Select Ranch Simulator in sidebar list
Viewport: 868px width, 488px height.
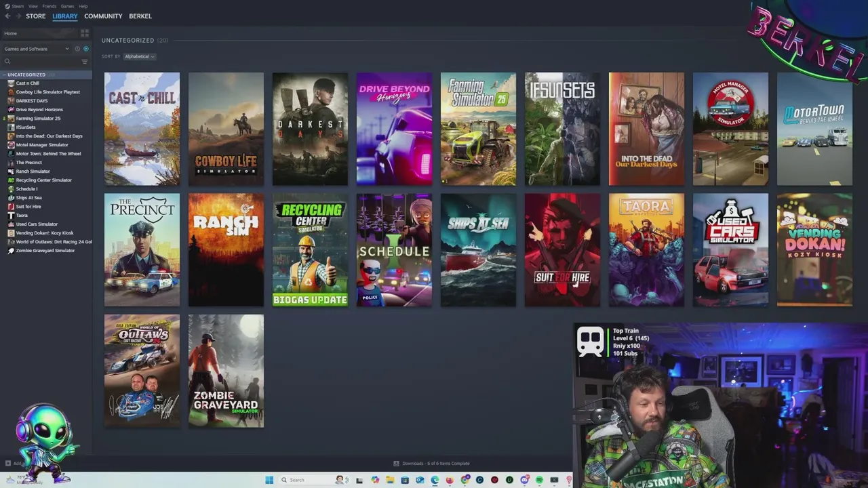coord(33,171)
